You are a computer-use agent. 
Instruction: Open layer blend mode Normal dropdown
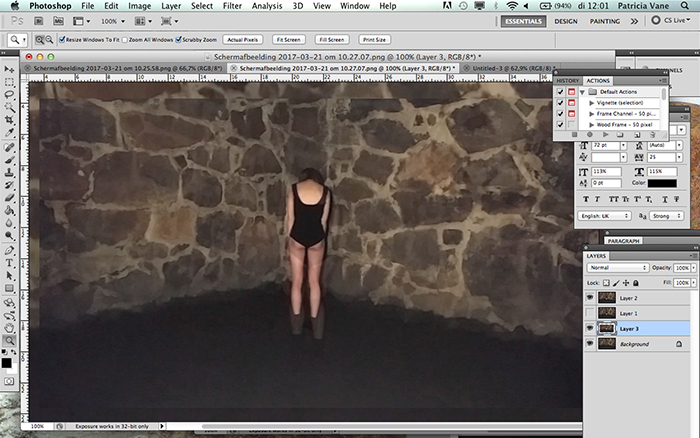pos(617,267)
